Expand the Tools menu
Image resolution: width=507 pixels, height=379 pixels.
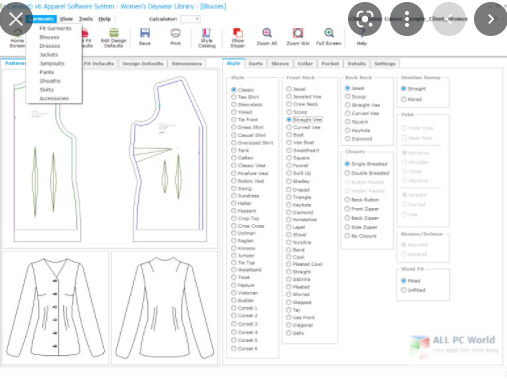86,19
